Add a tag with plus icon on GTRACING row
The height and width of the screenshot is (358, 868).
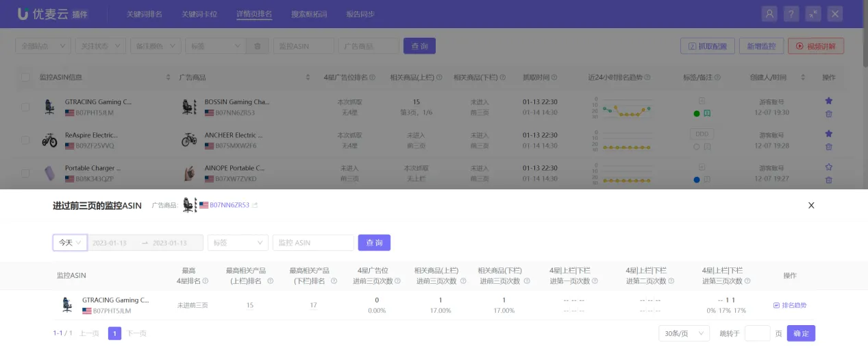click(x=702, y=101)
